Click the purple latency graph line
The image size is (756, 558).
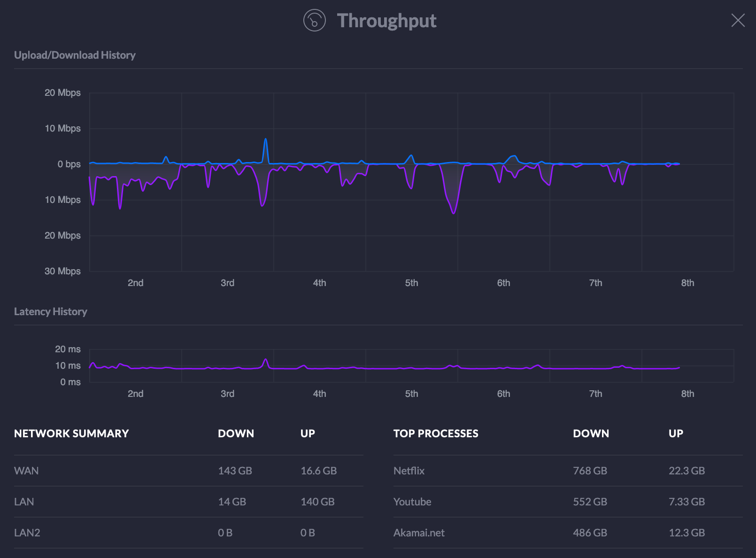pos(376,370)
